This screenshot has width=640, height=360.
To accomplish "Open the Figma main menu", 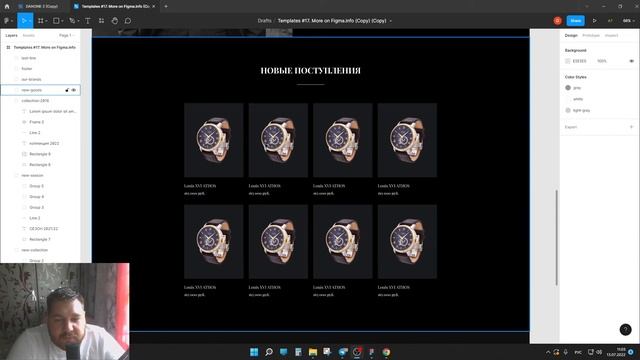I will coord(8,21).
